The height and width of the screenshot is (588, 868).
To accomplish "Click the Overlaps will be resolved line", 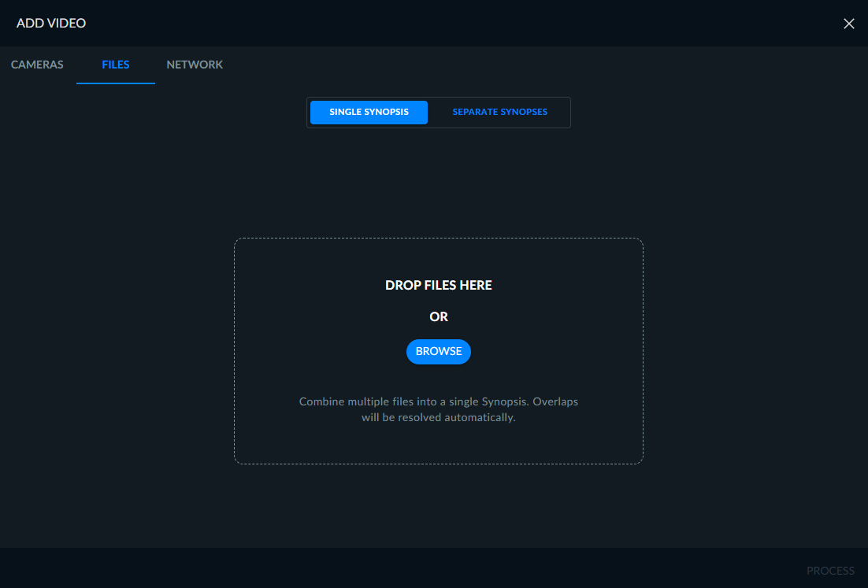I will click(x=439, y=418).
